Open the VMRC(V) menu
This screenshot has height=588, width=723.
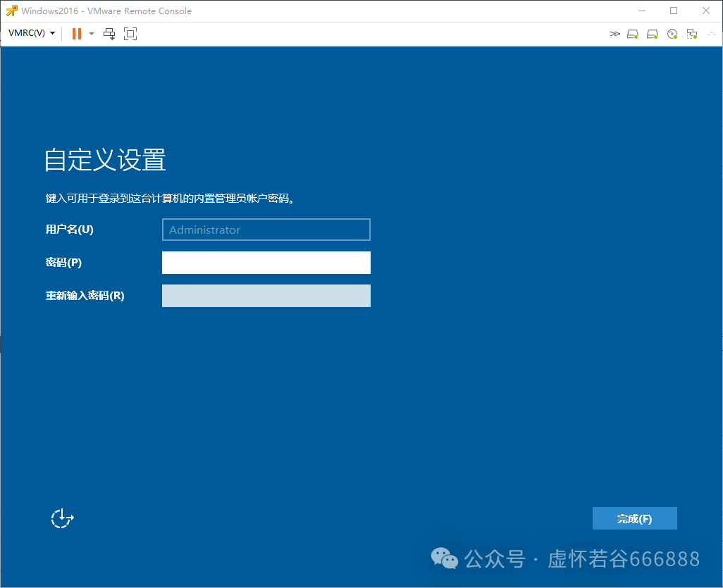coord(32,33)
